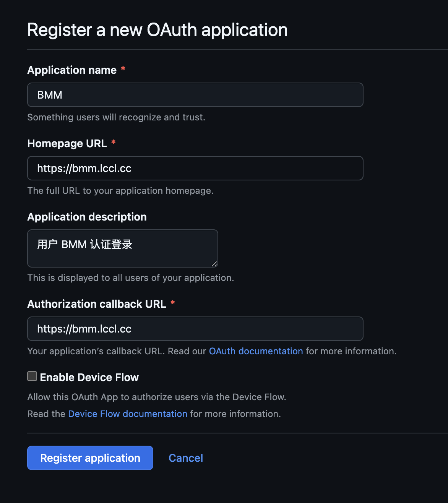Click the "Something users will recognize and trust" hint
The image size is (448, 503).
116,117
